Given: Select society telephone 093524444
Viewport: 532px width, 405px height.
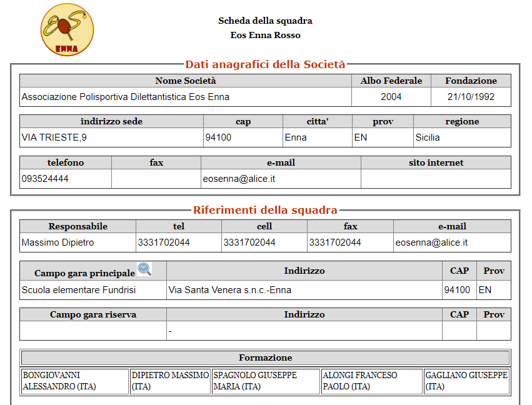Looking at the screenshot, I should pos(45,179).
